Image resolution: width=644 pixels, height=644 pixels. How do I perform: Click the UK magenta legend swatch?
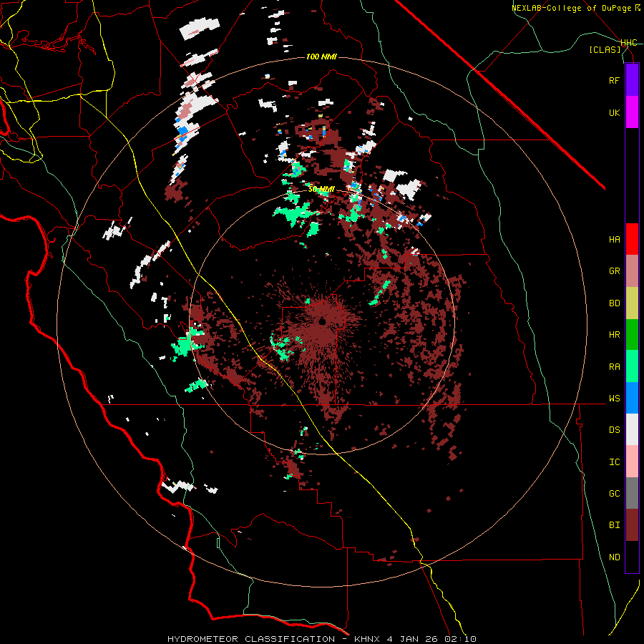coord(632,112)
